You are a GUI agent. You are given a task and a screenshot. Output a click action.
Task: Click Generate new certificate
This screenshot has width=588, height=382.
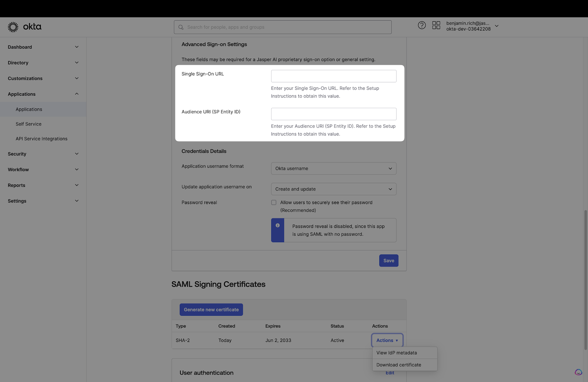tap(211, 310)
